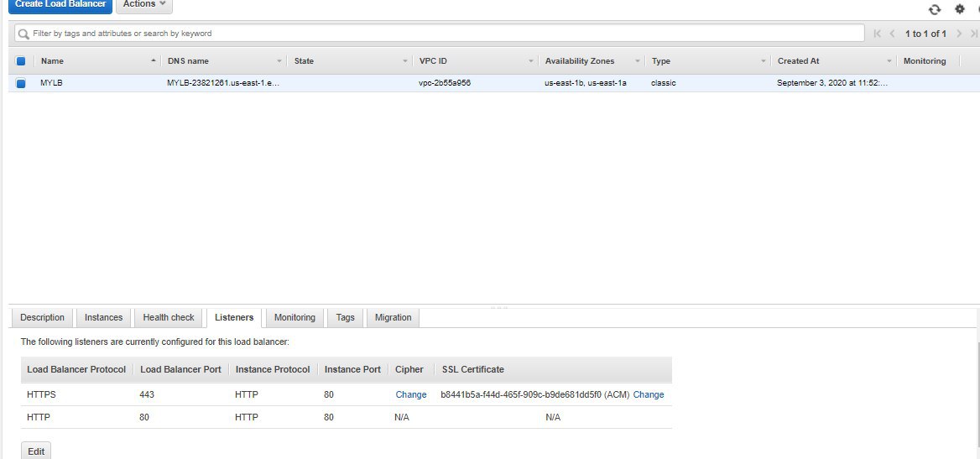Open the Tags tab

pos(345,318)
